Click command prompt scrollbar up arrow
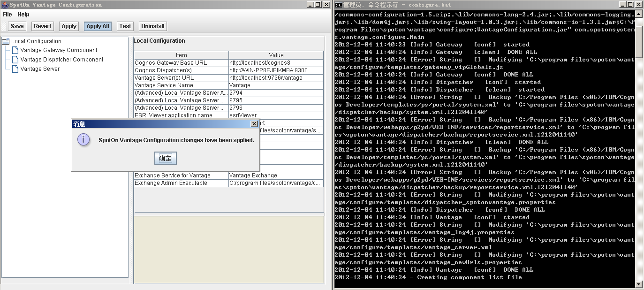This screenshot has width=644, height=290. coord(639,14)
